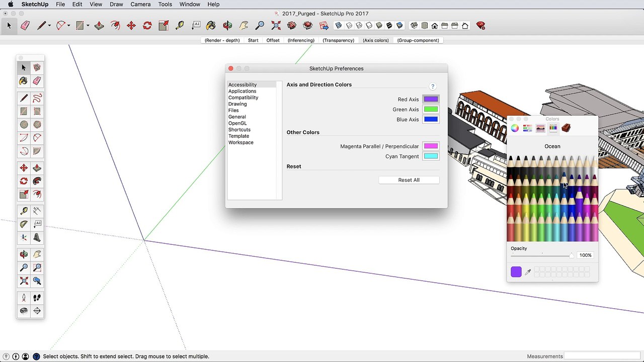Open preferences help question mark
Viewport: 644px width, 362px height.
432,86
